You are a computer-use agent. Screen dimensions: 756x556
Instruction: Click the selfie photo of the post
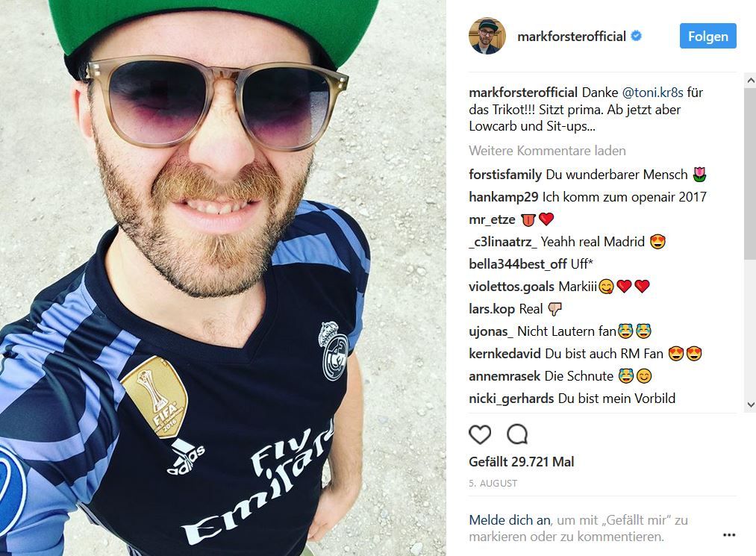click(x=222, y=278)
